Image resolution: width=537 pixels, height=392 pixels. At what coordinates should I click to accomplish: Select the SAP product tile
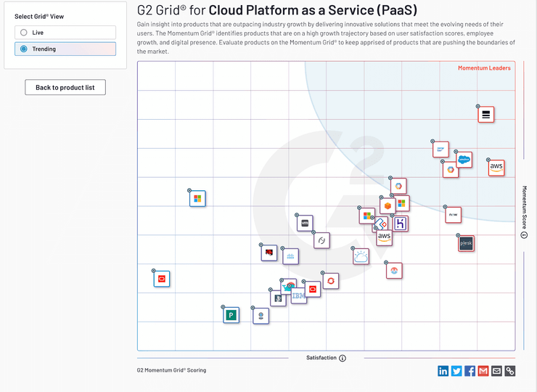click(440, 150)
